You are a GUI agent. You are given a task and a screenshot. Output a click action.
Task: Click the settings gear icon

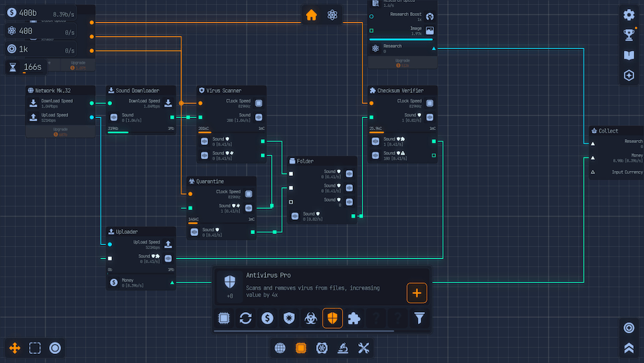pyautogui.click(x=629, y=15)
